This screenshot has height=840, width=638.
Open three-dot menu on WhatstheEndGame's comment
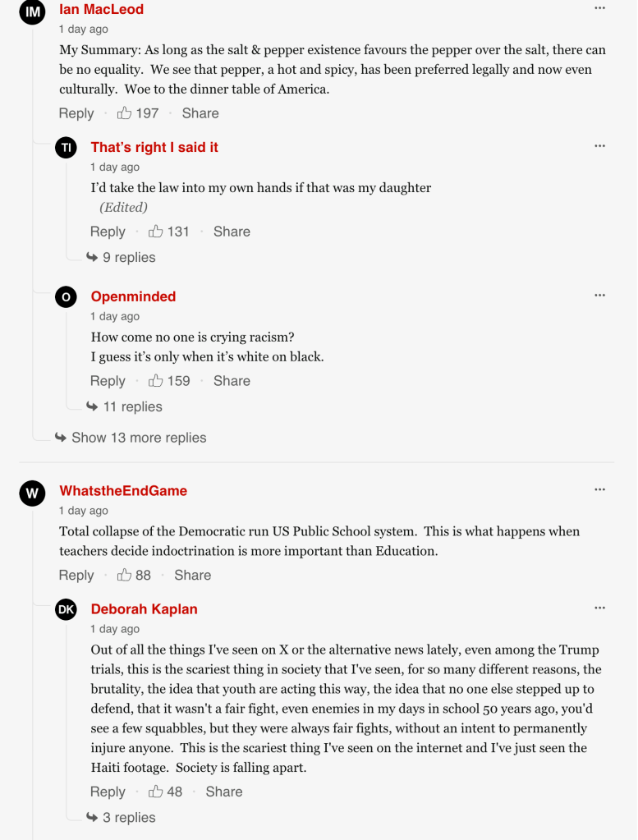click(599, 490)
